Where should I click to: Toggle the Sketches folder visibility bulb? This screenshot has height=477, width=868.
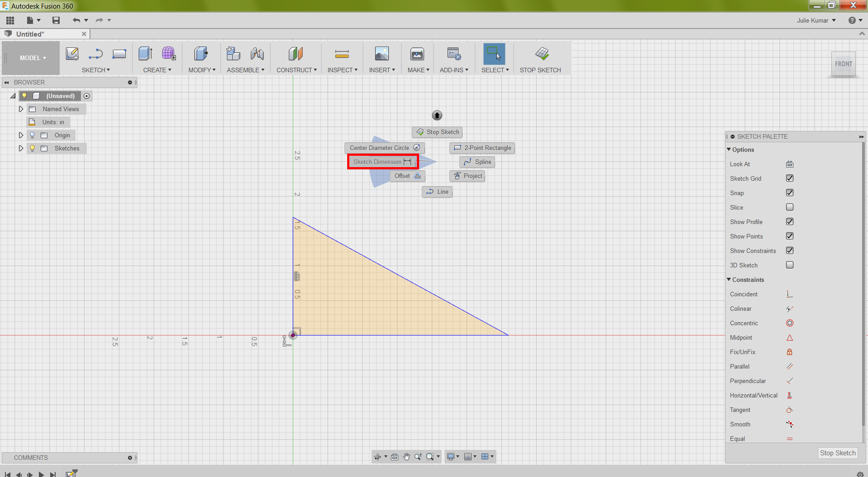click(33, 148)
